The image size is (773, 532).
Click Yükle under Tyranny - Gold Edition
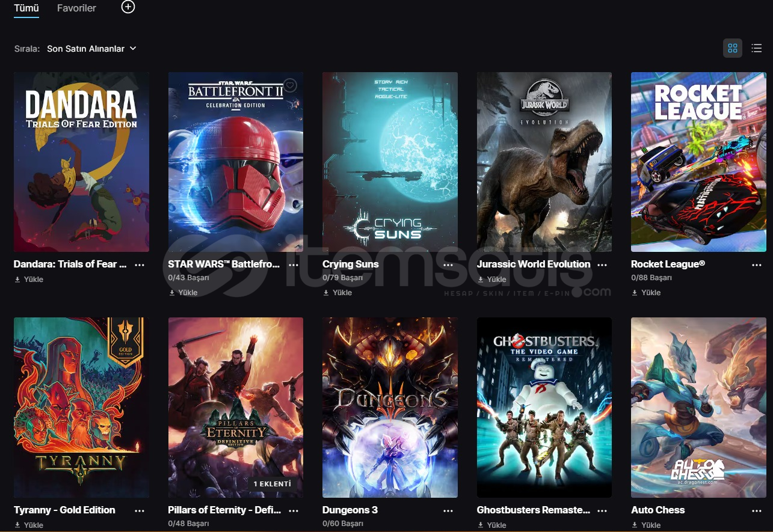coord(29,525)
